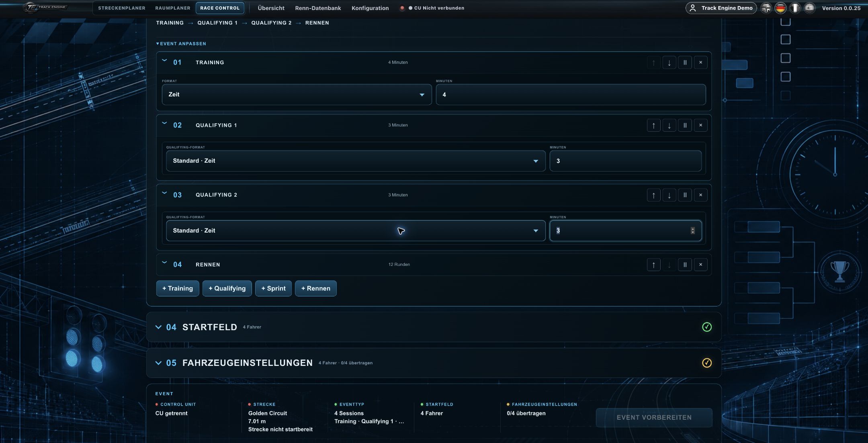868x443 pixels.
Task: Switch language with the German flag
Action: 780,8
